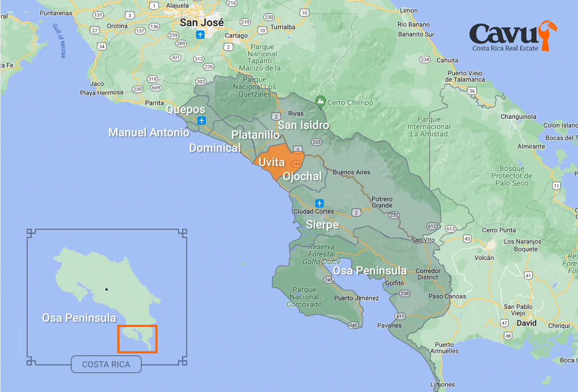This screenshot has width=578, height=392.
Task: Click the Osa Peninsula label on the map
Action: click(x=370, y=271)
